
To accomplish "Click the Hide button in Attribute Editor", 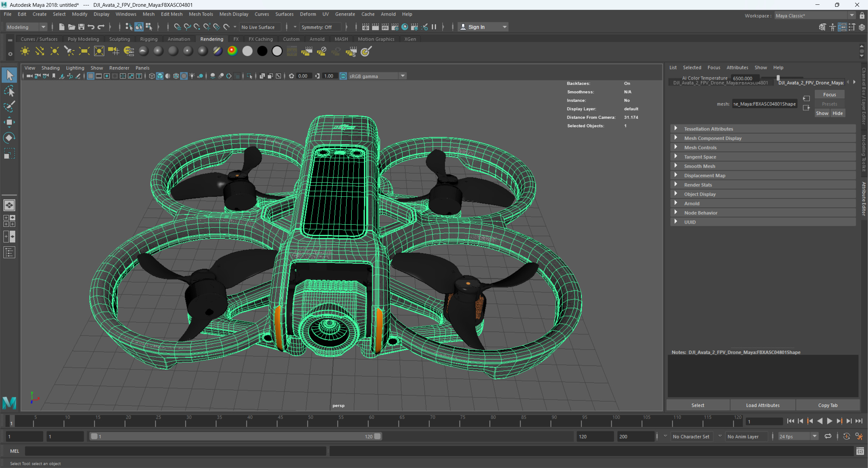I will click(x=837, y=113).
